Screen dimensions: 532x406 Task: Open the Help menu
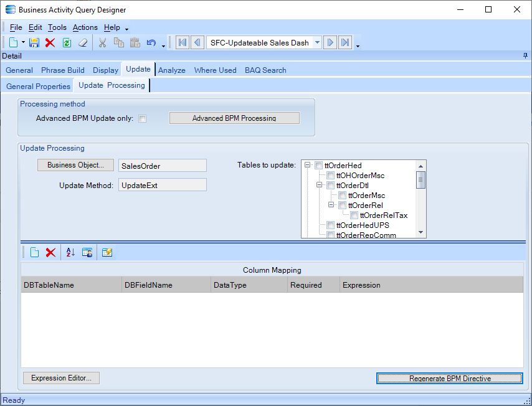click(x=112, y=27)
